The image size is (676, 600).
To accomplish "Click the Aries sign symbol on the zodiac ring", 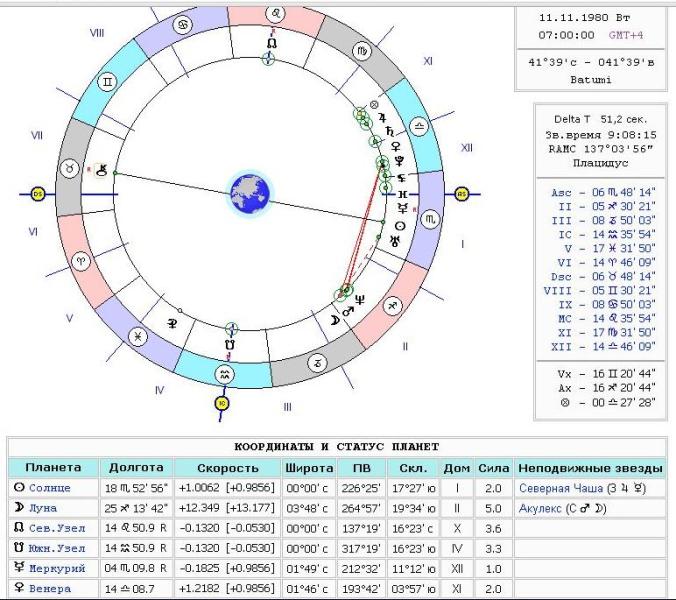I will pyautogui.click(x=82, y=261).
